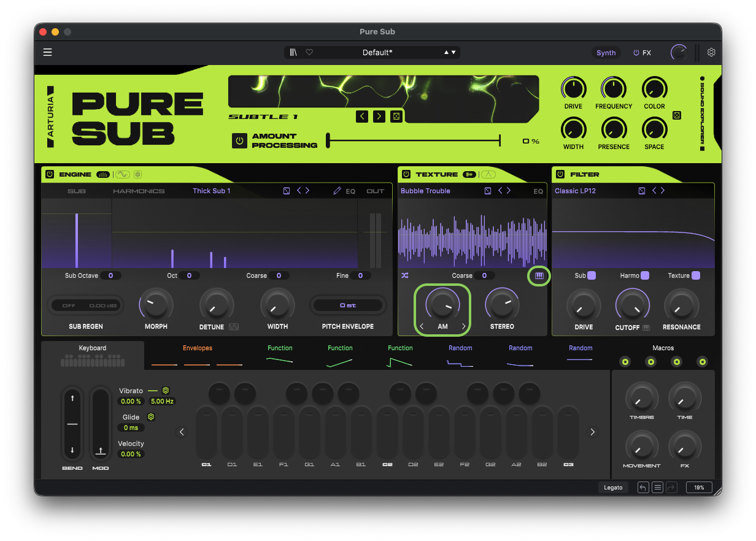Click the 19% CPU meter button
This screenshot has height=541, width=756.
coord(699,488)
